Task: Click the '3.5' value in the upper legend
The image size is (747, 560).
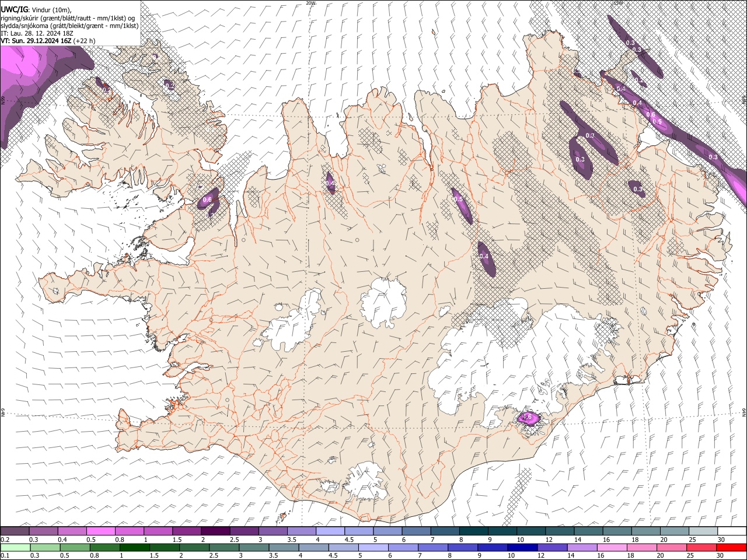Action: pos(292,540)
